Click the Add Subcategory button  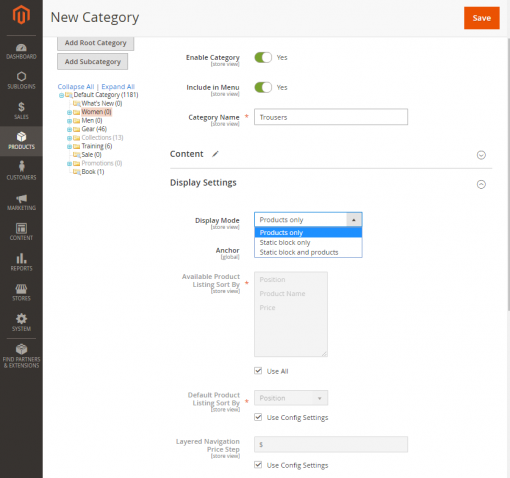92,62
